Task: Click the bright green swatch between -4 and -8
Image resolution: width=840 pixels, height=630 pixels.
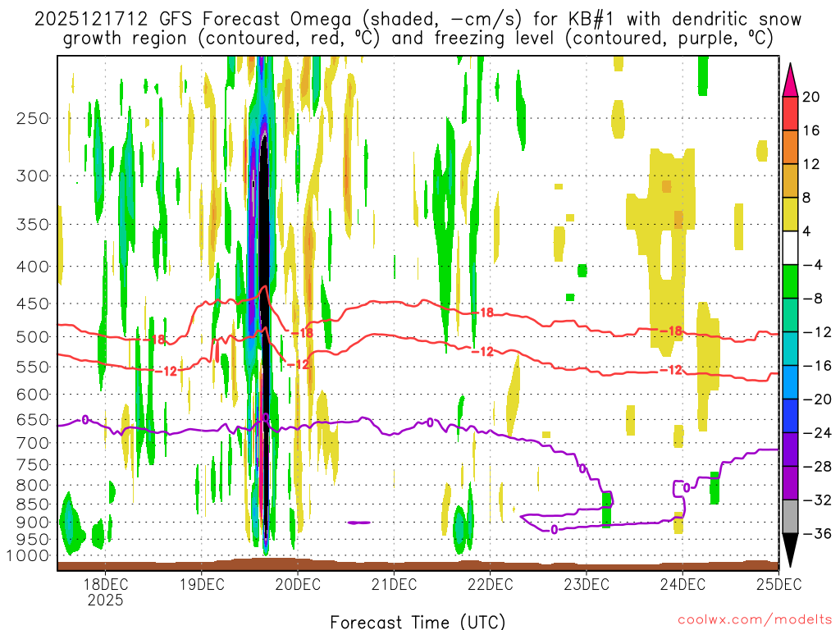Action: [790, 282]
